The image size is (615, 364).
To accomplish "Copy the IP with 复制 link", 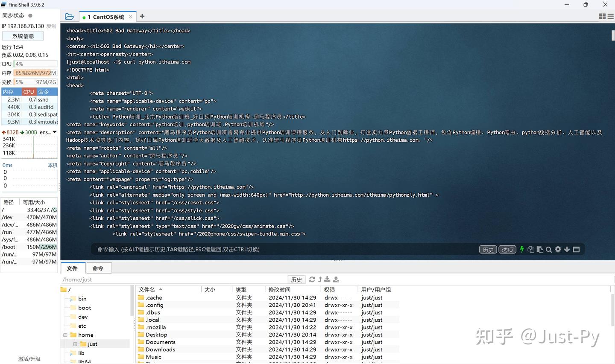I will (51, 26).
